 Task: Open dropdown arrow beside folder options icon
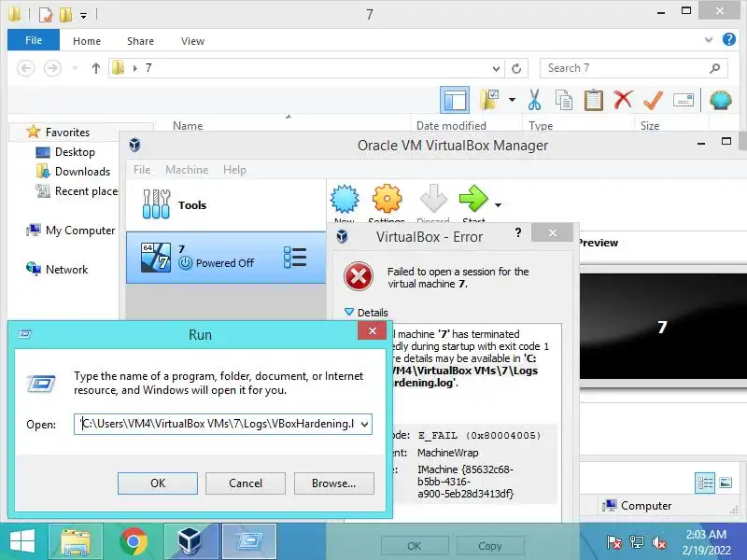(512, 100)
